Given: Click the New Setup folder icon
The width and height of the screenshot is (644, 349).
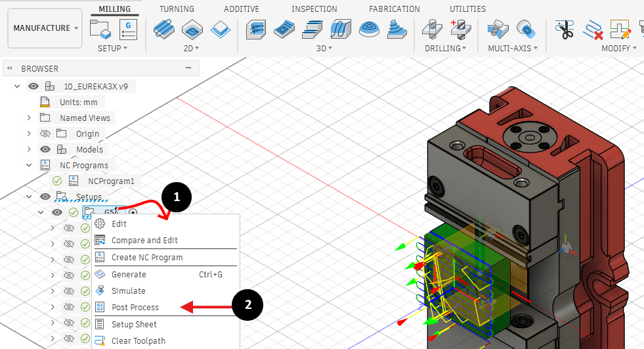Looking at the screenshot, I should point(100,30).
